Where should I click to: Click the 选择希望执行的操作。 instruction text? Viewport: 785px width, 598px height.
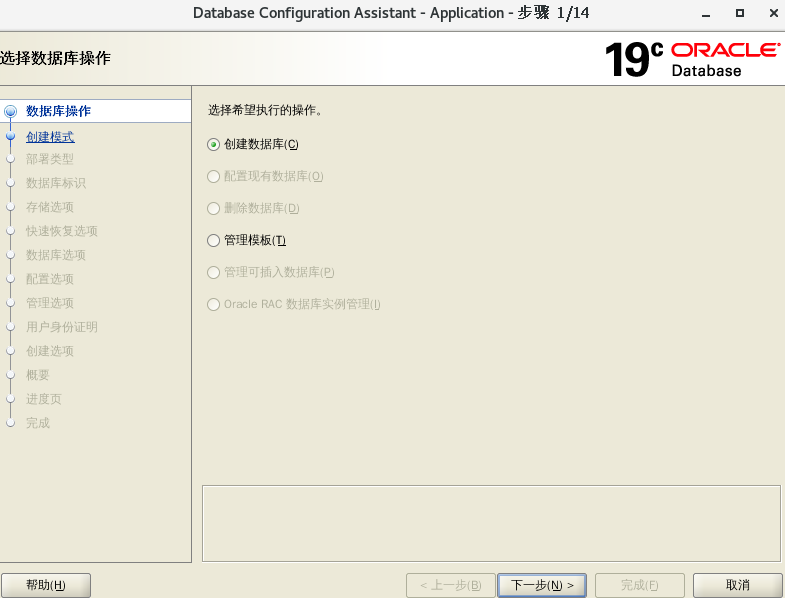pyautogui.click(x=266, y=110)
